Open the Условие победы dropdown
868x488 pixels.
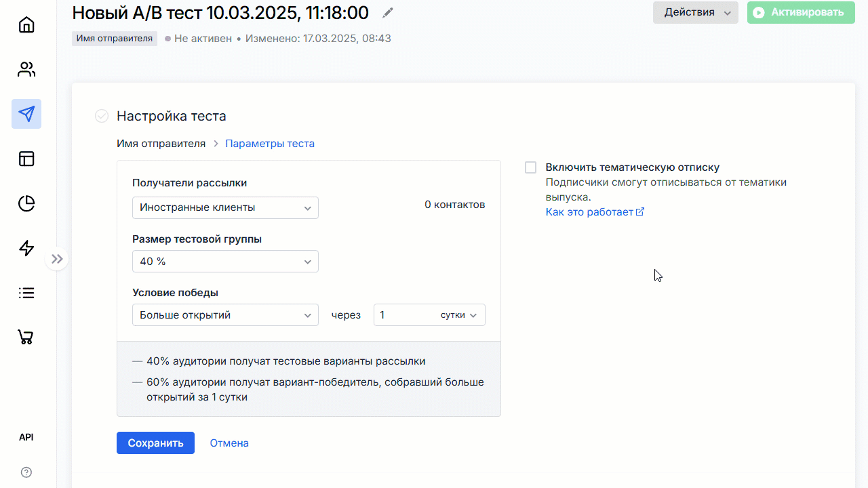[225, 315]
